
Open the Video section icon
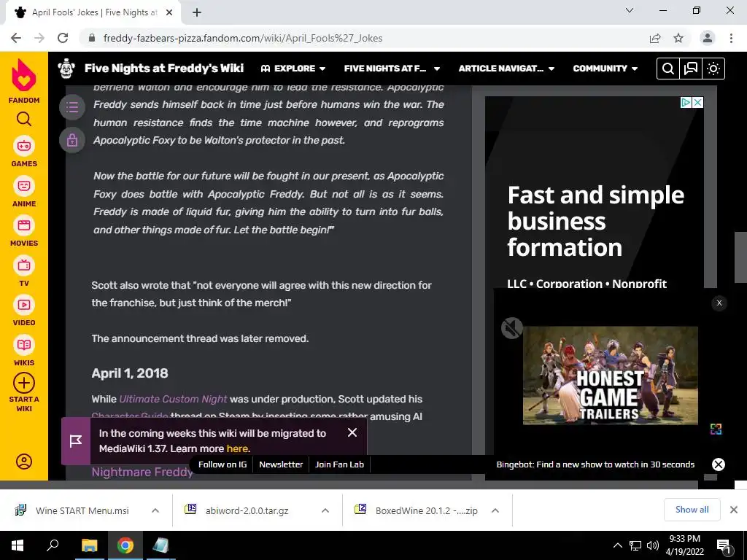24,305
